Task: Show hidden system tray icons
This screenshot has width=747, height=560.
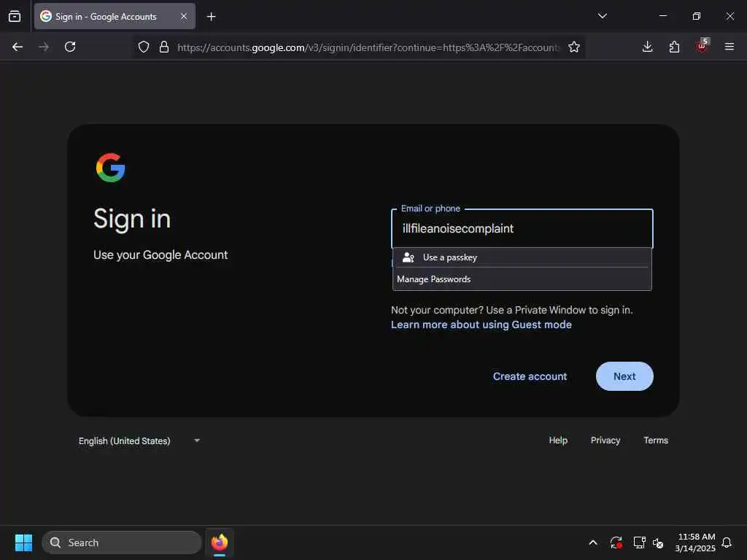Action: click(593, 542)
